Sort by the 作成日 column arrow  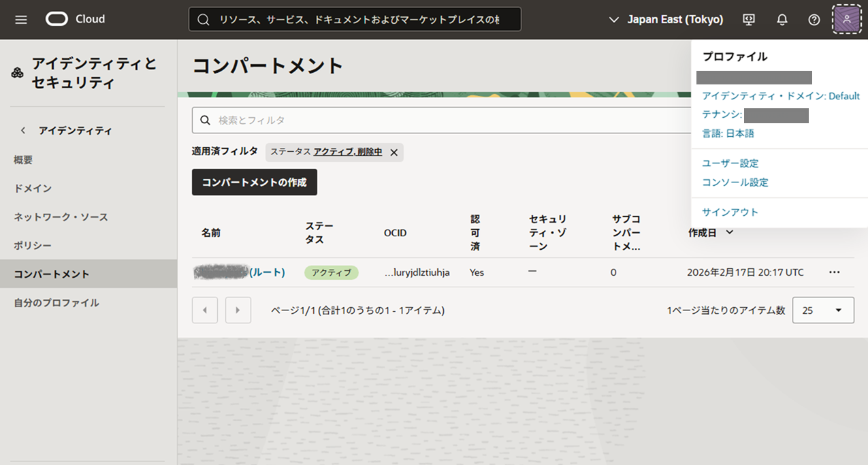[730, 232]
